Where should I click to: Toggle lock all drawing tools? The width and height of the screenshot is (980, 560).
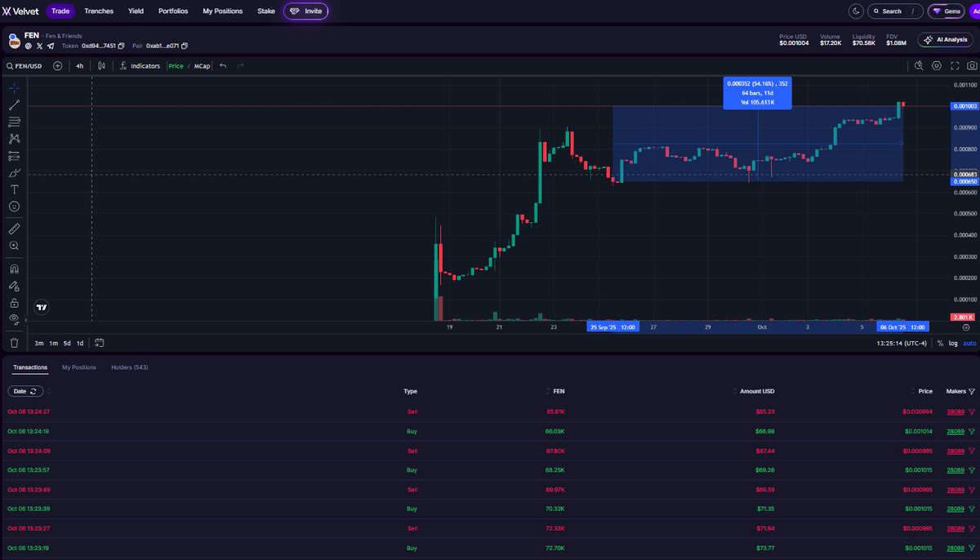tap(14, 303)
